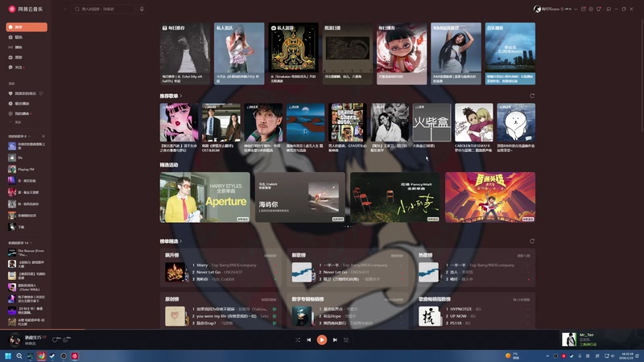The image size is (644, 362).
Task: Start listen-to-identify with the microphone icon
Action: pos(142,9)
